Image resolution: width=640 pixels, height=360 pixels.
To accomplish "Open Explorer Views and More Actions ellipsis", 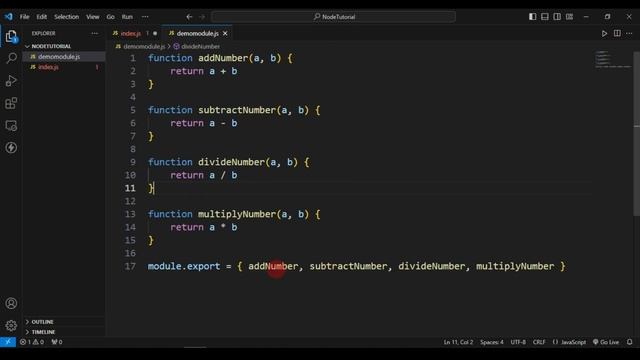I will 95,33.
